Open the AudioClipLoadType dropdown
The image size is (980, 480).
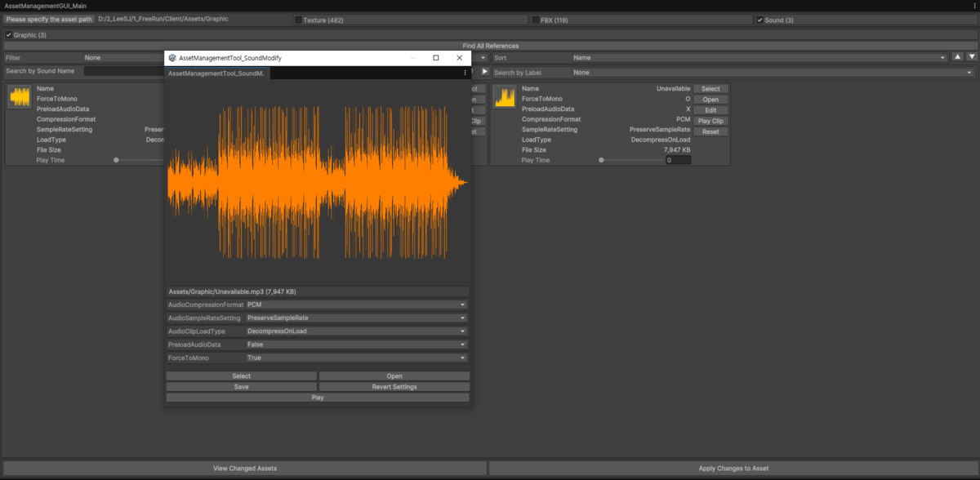tap(356, 331)
